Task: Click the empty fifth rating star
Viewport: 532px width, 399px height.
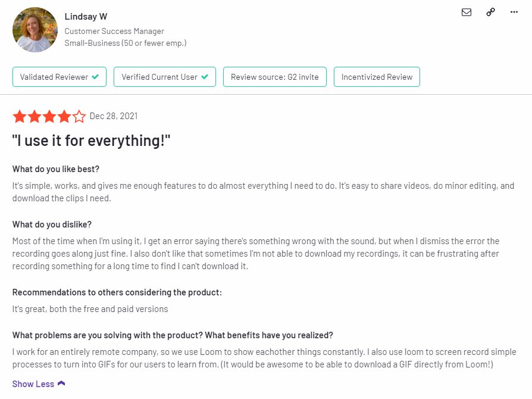Action: (x=79, y=117)
